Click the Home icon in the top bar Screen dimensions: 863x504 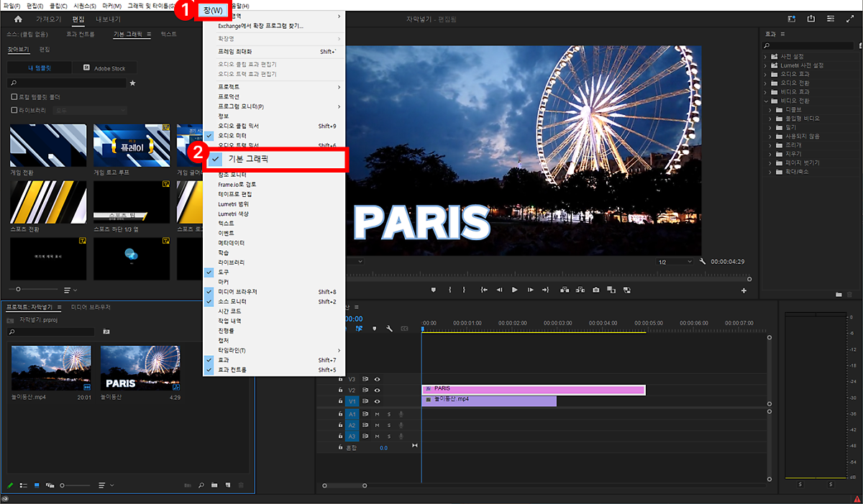19,19
